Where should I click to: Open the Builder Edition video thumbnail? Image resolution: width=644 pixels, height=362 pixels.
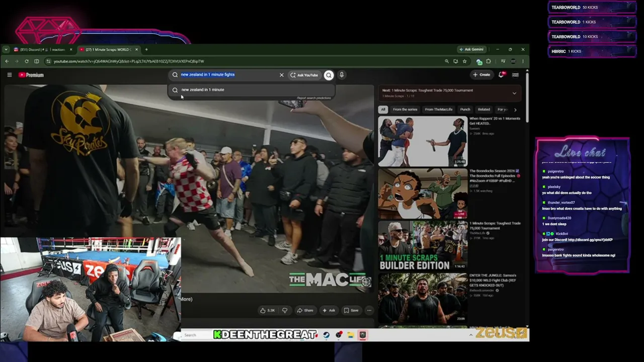pos(423,246)
